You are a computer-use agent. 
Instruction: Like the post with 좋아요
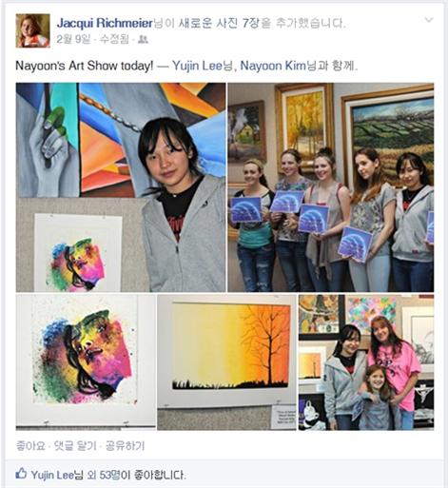(30, 446)
